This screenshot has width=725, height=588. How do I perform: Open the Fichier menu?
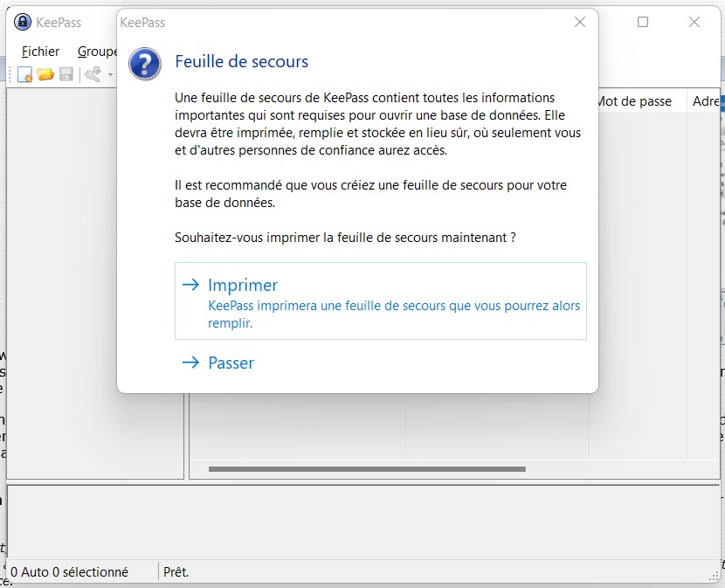point(40,52)
